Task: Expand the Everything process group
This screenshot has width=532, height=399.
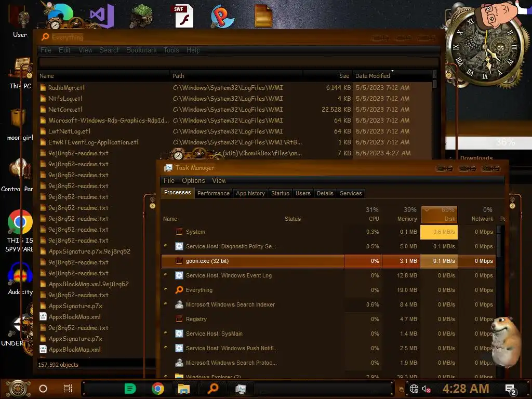Action: [166, 289]
